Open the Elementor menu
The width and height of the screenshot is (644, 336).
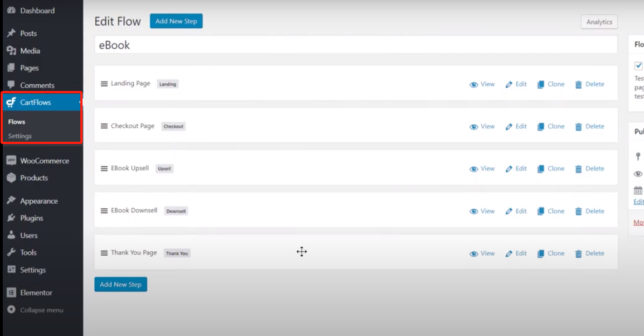coord(36,293)
